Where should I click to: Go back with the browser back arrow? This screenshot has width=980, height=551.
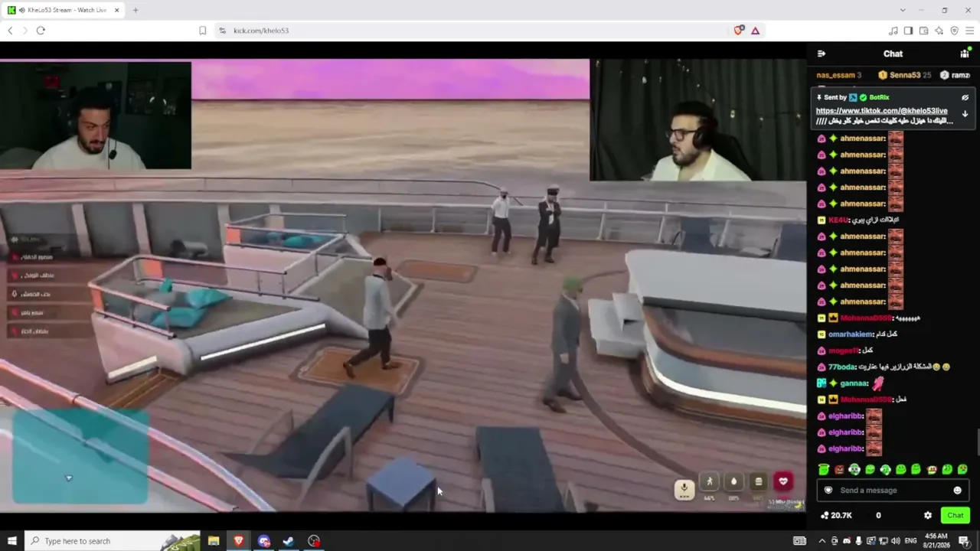click(10, 31)
